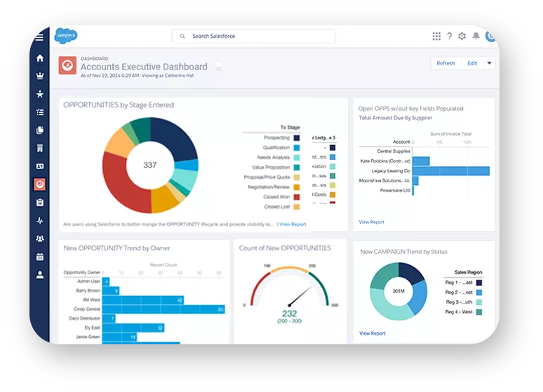This screenshot has width=543, height=392.
Task: Click the Reg 2 legend color swatch
Action: tap(479, 292)
